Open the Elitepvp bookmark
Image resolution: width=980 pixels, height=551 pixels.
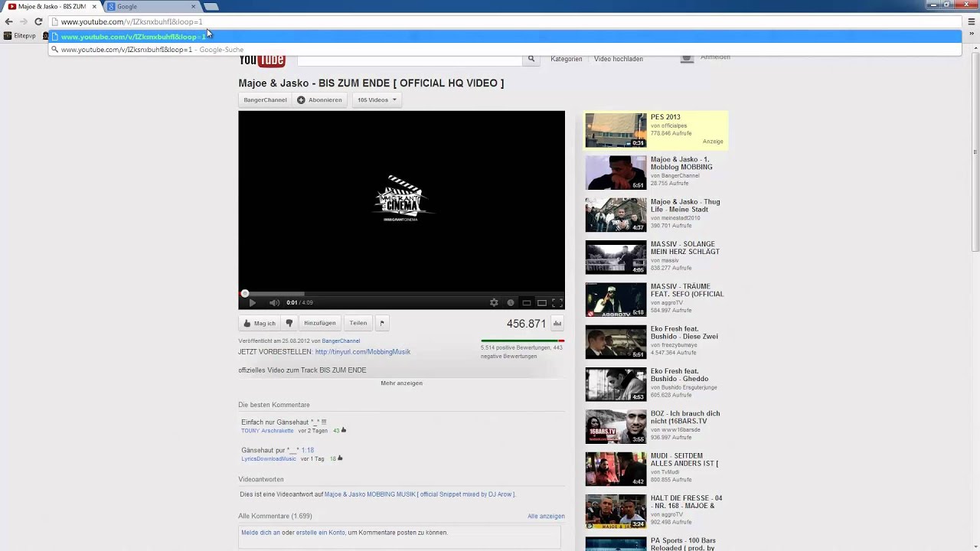coord(20,36)
